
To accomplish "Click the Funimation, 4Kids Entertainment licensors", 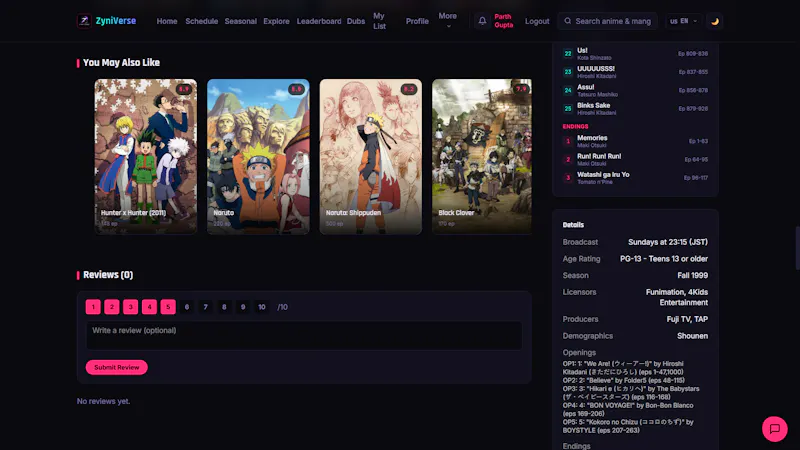I will [677, 297].
